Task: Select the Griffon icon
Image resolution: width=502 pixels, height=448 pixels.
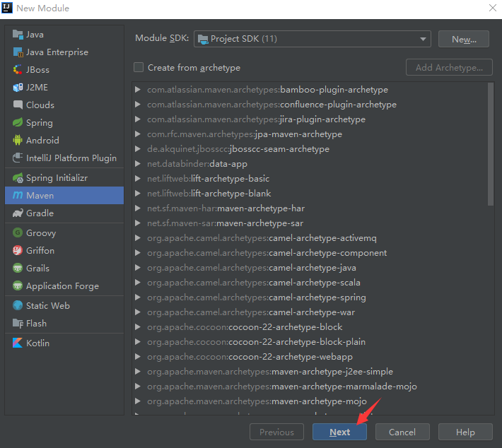Action: (18, 250)
